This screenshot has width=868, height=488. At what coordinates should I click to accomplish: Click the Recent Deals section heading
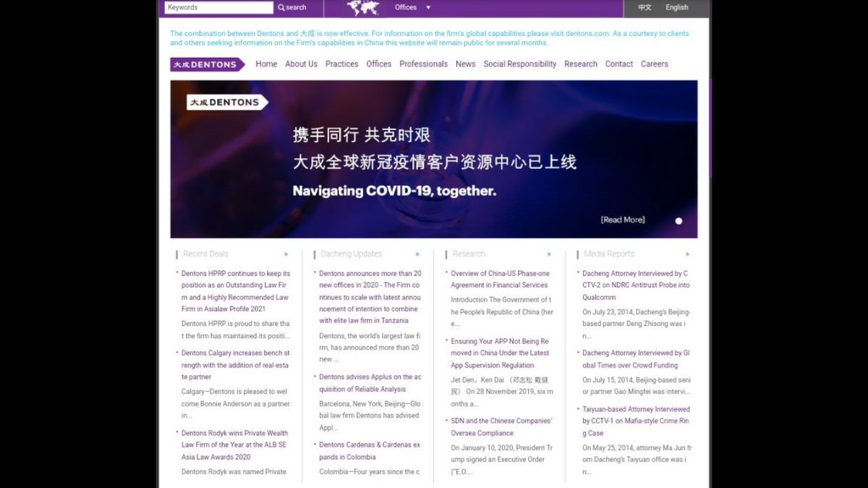[205, 254]
